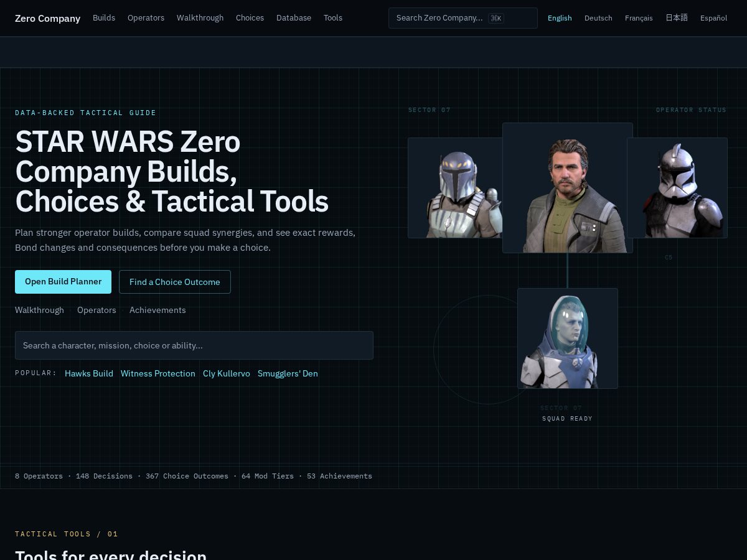Viewport: 747px width, 560px height.
Task: Focus the character, mission, choice search box
Action: pos(194,345)
